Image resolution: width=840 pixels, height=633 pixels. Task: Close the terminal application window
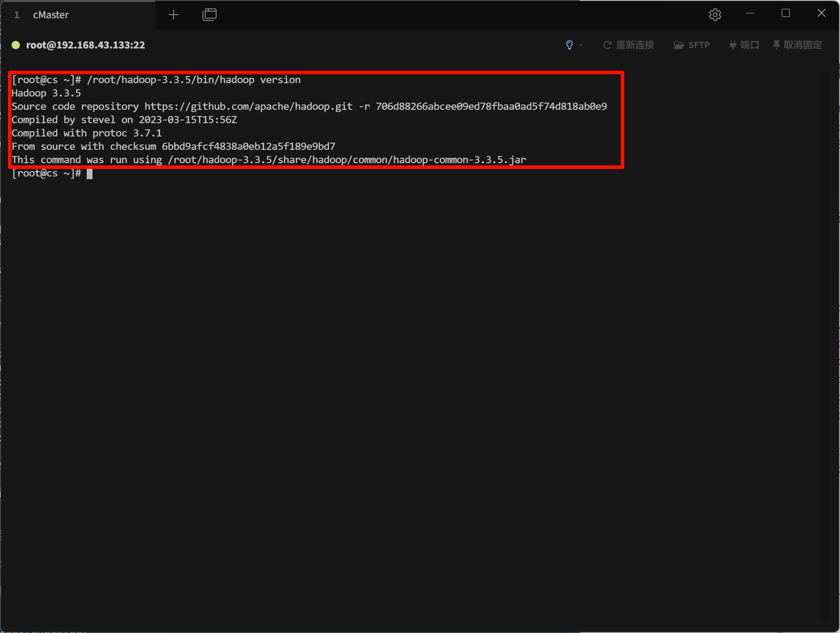821,13
